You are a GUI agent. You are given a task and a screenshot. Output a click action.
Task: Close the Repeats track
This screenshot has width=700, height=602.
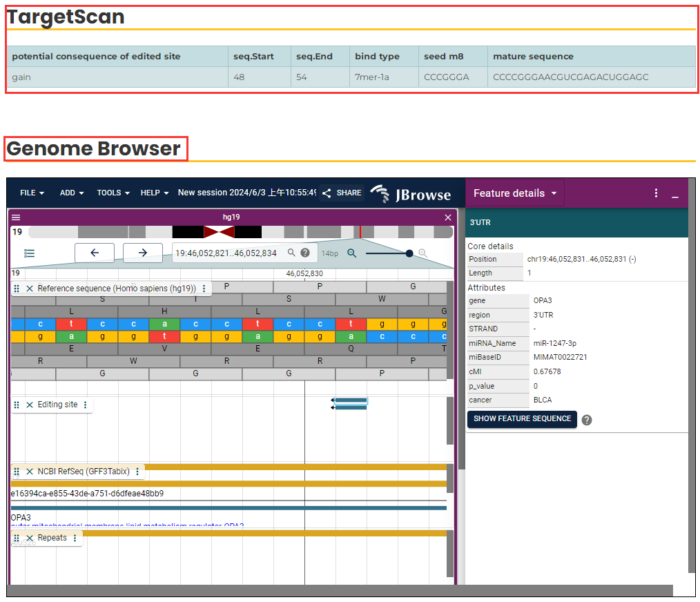[x=30, y=538]
